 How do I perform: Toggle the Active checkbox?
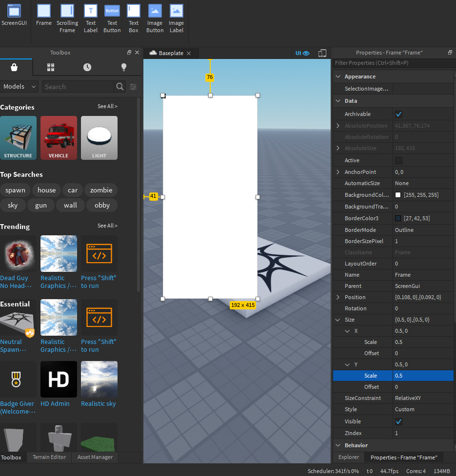[398, 160]
